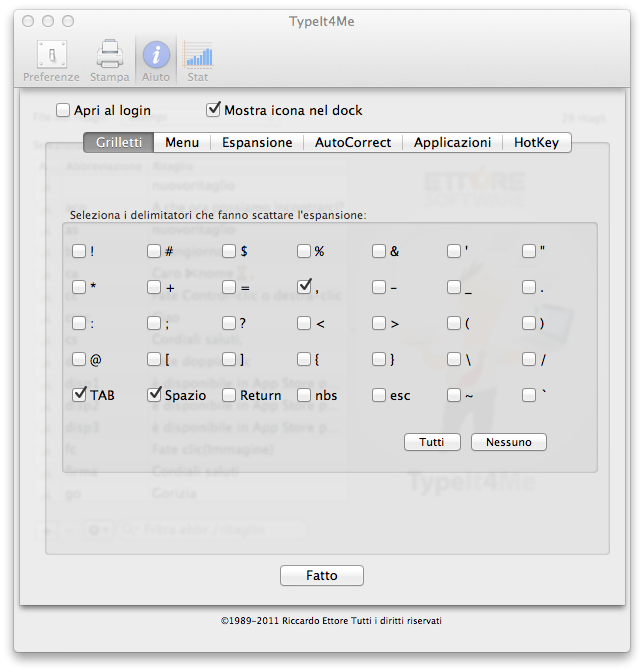Enable the + delimiter checkbox
Image resolution: width=644 pixels, height=672 pixels.
154,287
